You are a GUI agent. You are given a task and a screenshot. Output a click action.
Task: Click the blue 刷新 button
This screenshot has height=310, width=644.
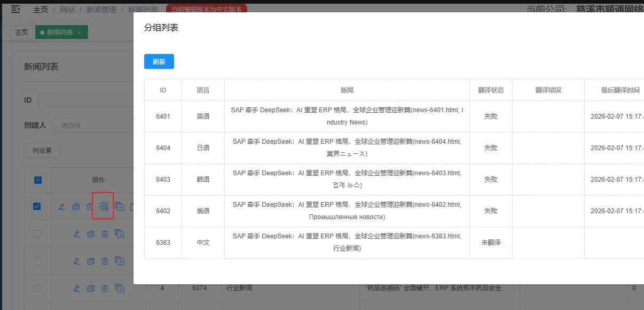[x=159, y=62]
